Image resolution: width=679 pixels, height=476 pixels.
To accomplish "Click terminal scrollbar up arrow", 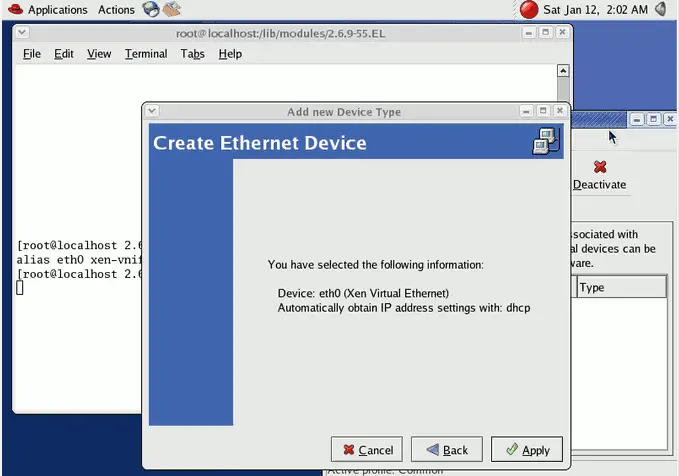I will pyautogui.click(x=565, y=73).
